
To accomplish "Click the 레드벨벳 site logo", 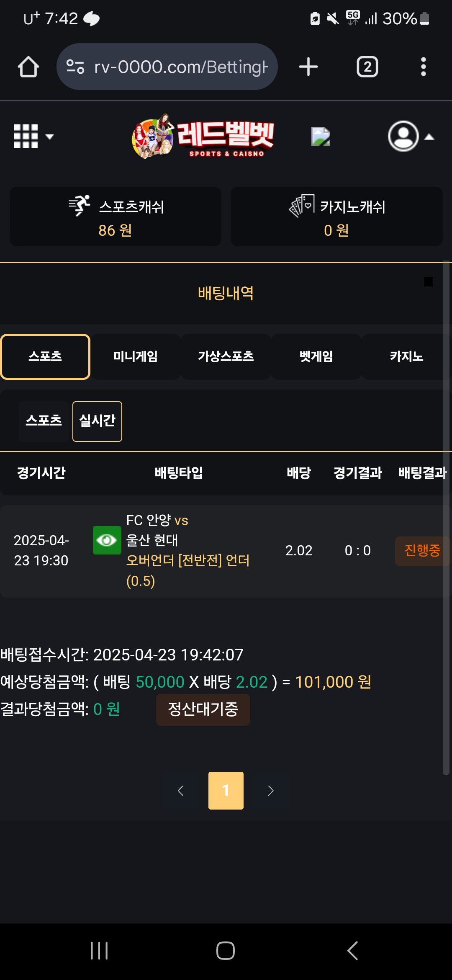I will [x=203, y=137].
